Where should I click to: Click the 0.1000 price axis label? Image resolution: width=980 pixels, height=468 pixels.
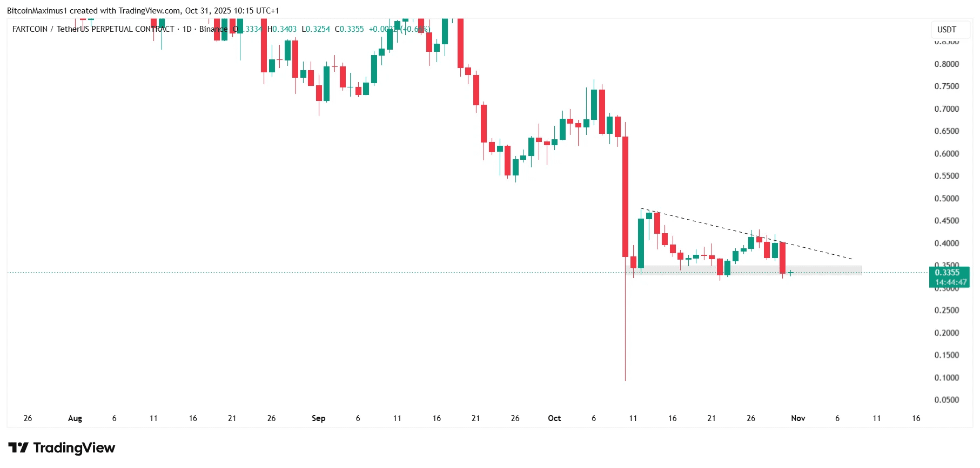(x=947, y=378)
